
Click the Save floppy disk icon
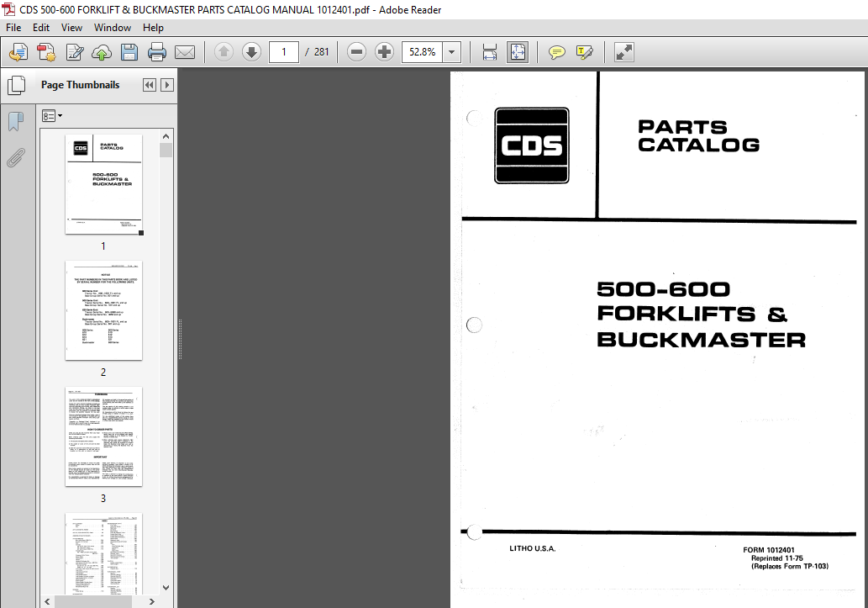tap(129, 53)
